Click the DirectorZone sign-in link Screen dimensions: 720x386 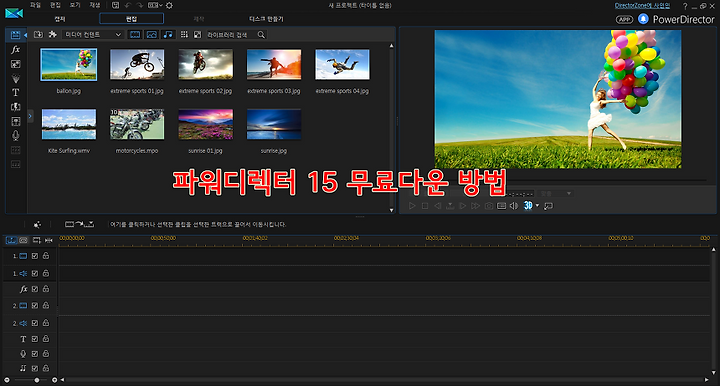(x=642, y=6)
